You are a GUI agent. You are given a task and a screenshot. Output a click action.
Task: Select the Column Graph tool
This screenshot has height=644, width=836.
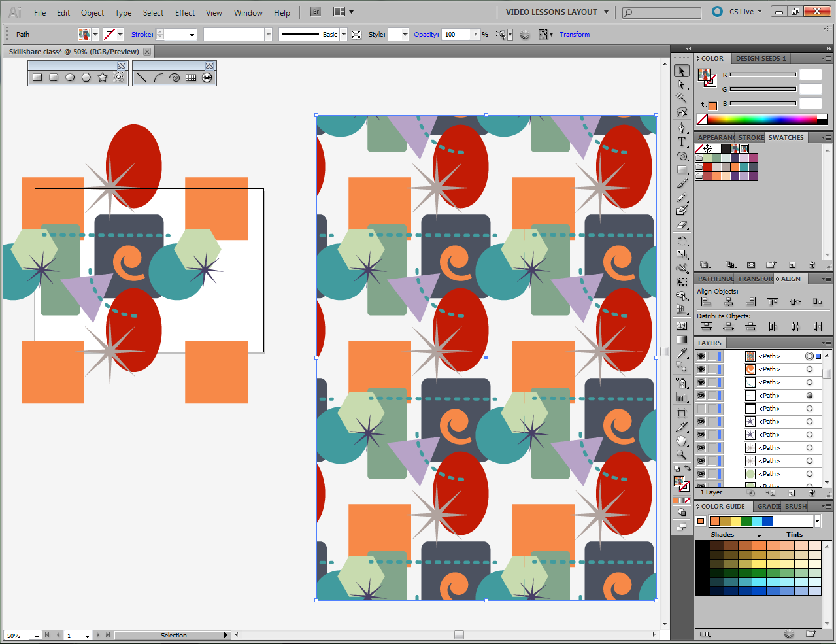point(682,397)
